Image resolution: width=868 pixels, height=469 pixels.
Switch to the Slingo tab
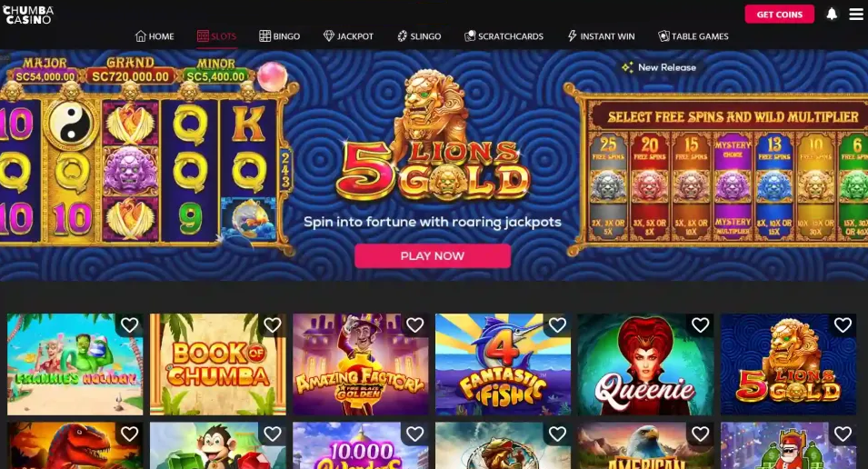pos(419,36)
